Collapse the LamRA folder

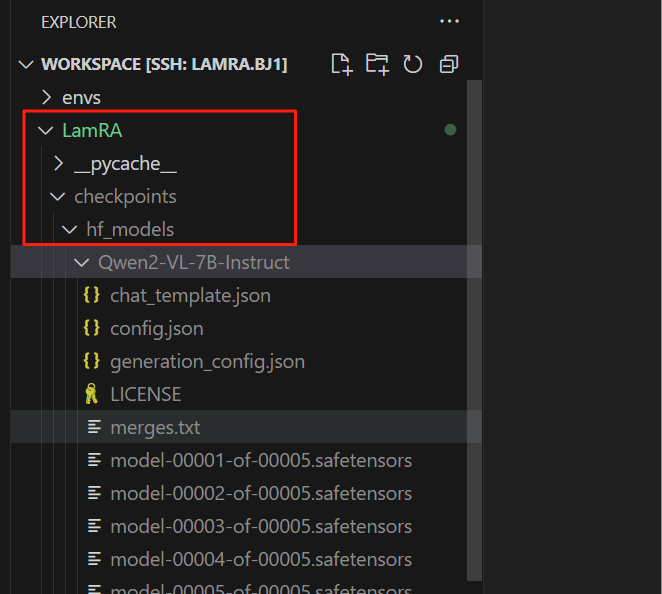[x=45, y=130]
